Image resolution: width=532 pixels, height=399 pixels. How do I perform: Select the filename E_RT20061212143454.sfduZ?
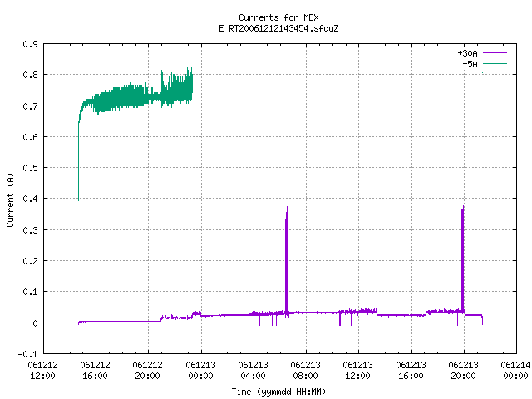(x=278, y=28)
